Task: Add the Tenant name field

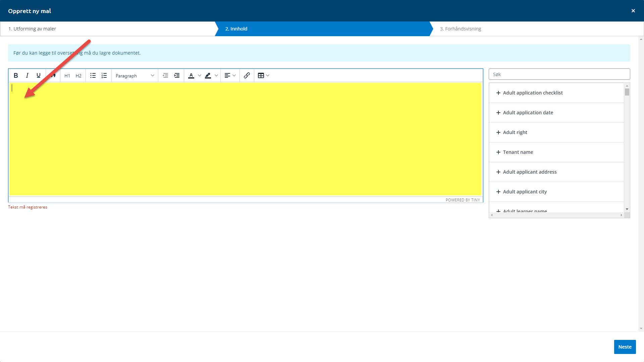Action: pos(518,152)
